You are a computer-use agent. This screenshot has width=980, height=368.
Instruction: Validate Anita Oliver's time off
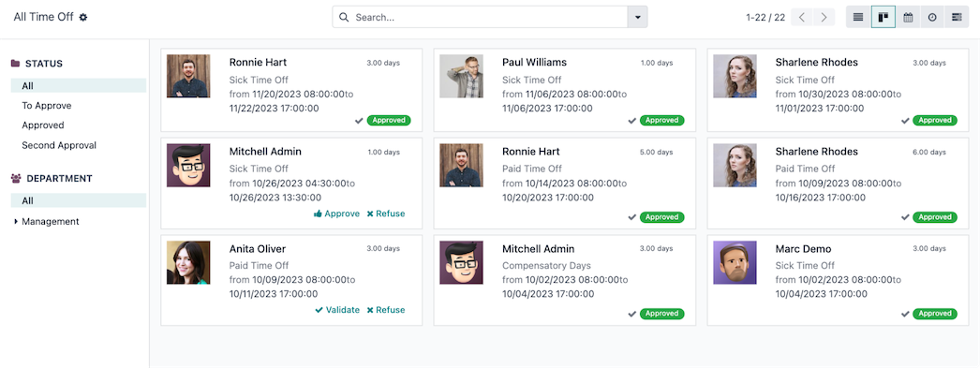click(x=337, y=310)
